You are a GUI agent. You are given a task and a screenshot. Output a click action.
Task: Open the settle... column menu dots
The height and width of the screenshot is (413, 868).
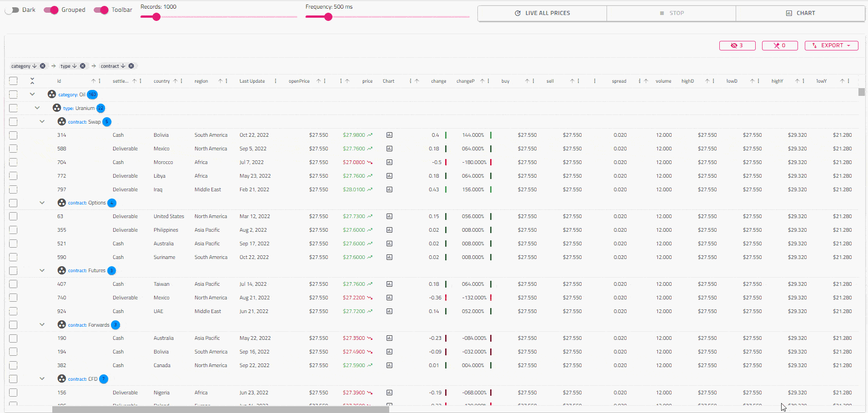click(x=140, y=81)
